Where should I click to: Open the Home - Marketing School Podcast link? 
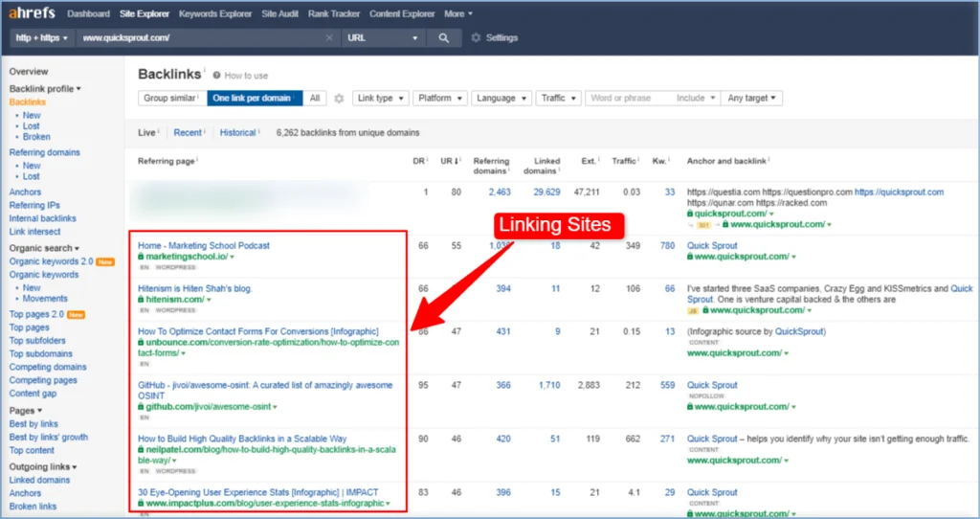pos(204,245)
